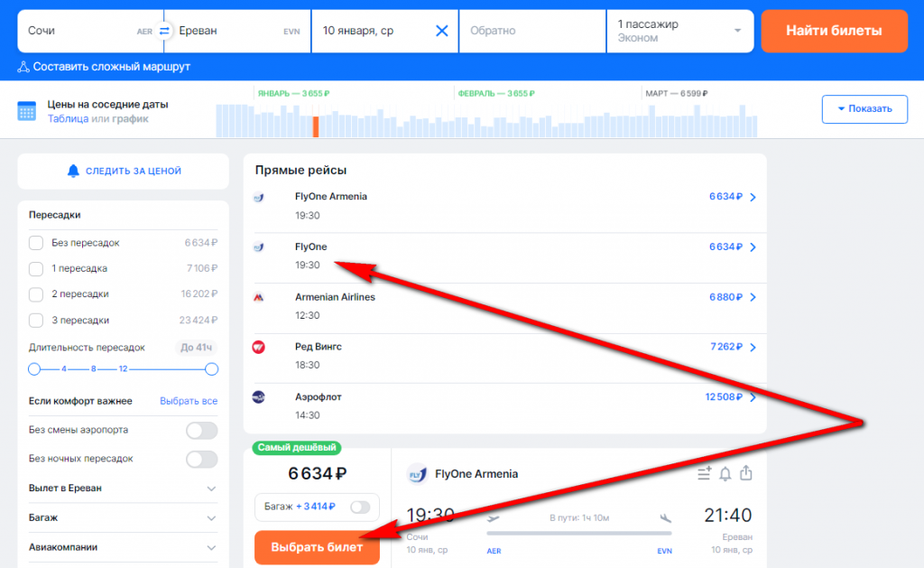Click Обратно return date field
Image resolution: width=924 pixels, height=568 pixels.
click(x=532, y=32)
